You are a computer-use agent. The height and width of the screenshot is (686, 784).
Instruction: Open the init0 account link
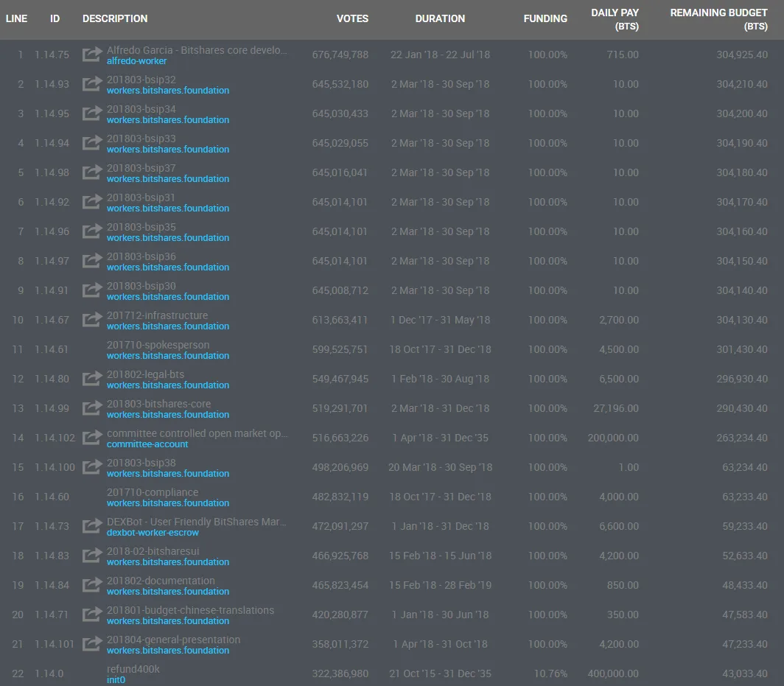116,680
